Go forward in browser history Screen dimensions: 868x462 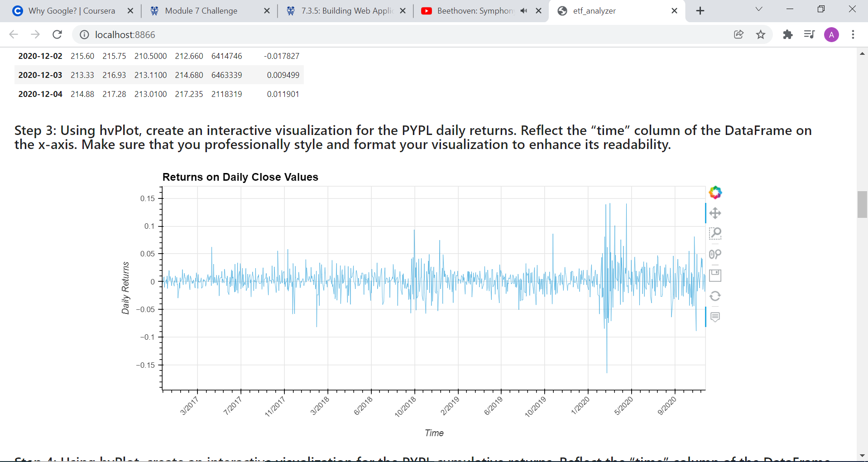pos(35,34)
